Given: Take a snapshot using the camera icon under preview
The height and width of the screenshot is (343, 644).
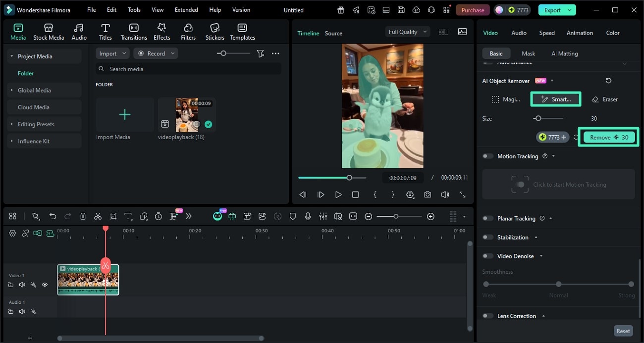Looking at the screenshot, I should point(428,195).
